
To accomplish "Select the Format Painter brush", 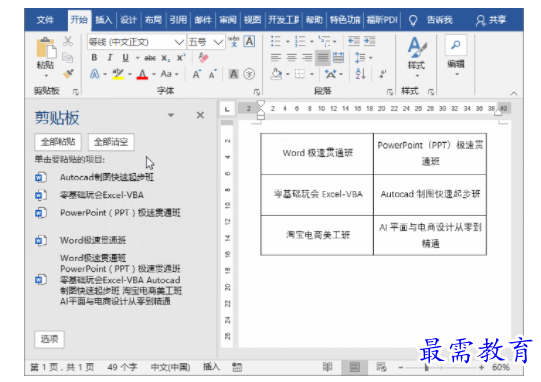I will pyautogui.click(x=68, y=74).
